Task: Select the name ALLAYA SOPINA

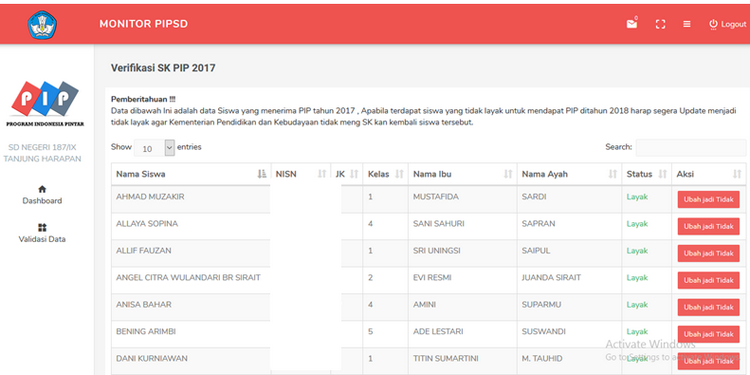Action: click(x=147, y=223)
